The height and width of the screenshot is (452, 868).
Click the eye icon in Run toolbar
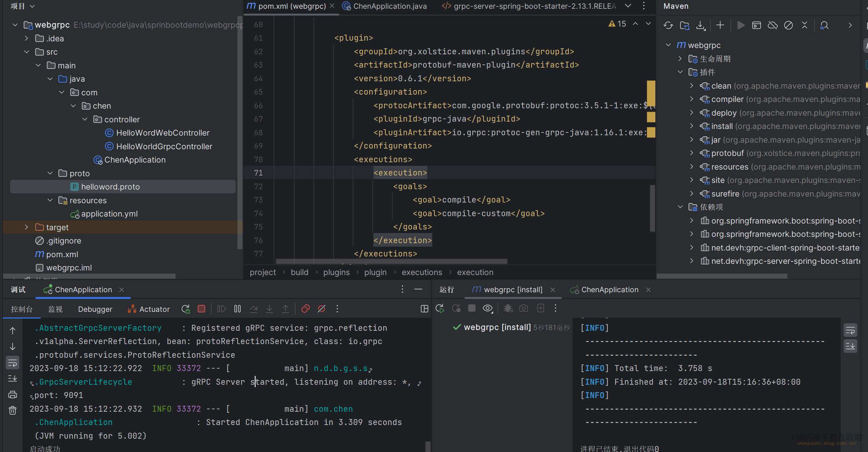pos(488,308)
